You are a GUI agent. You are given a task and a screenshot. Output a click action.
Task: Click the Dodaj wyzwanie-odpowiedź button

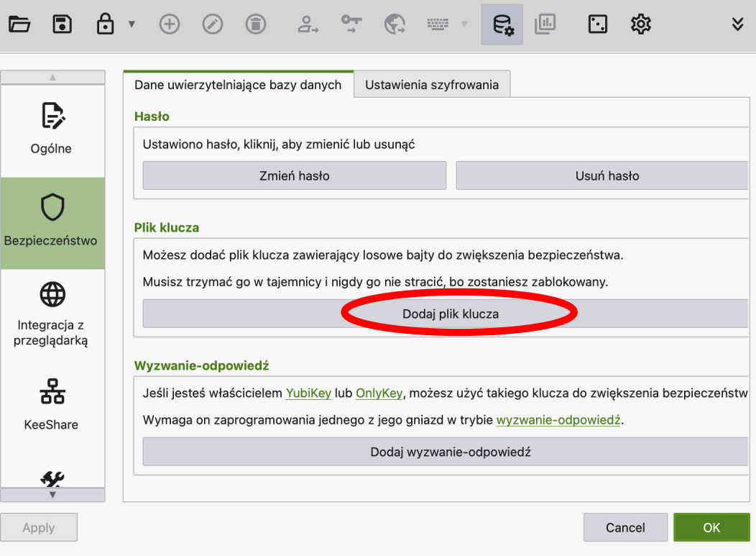(x=450, y=452)
